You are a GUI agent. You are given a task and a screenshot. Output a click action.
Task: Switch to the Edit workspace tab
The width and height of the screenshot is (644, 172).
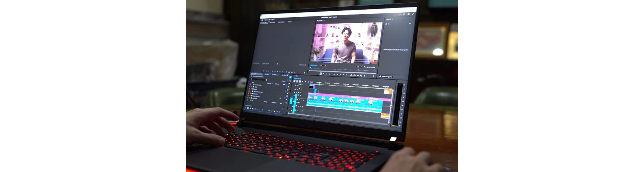tap(269, 20)
